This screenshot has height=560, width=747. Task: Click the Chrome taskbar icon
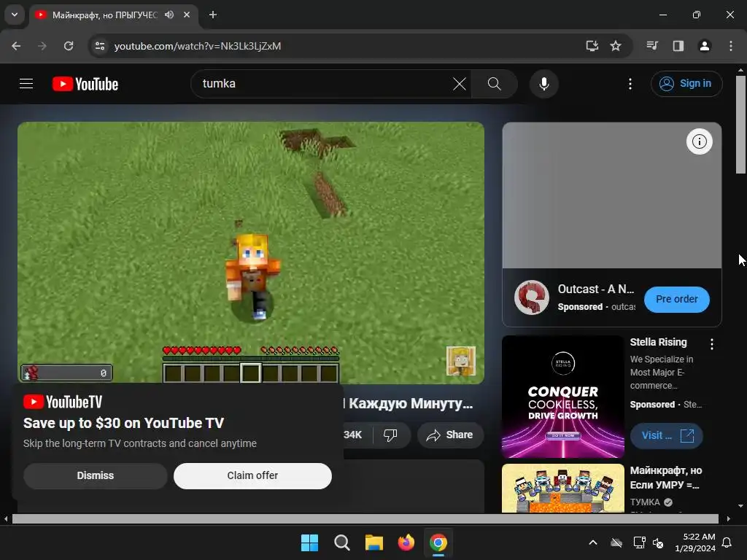point(438,542)
